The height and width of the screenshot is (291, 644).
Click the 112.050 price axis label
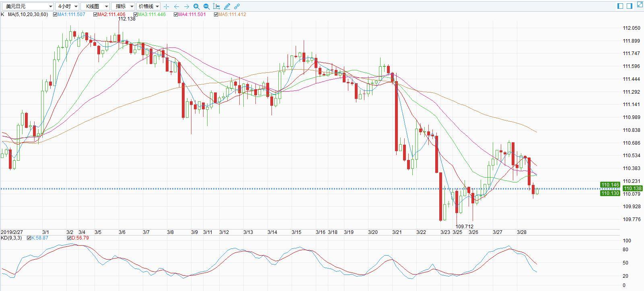coord(631,28)
